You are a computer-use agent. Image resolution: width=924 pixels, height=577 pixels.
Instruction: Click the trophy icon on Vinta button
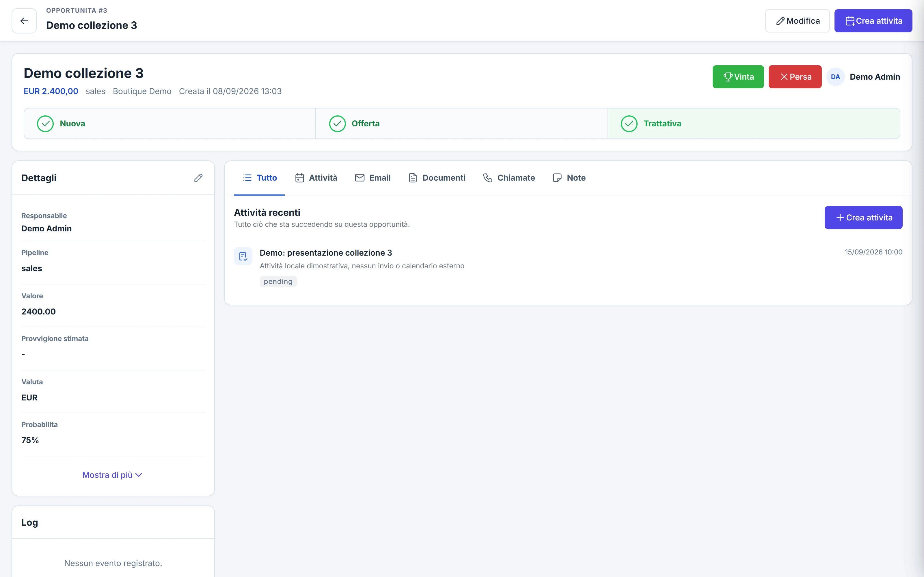pyautogui.click(x=727, y=77)
